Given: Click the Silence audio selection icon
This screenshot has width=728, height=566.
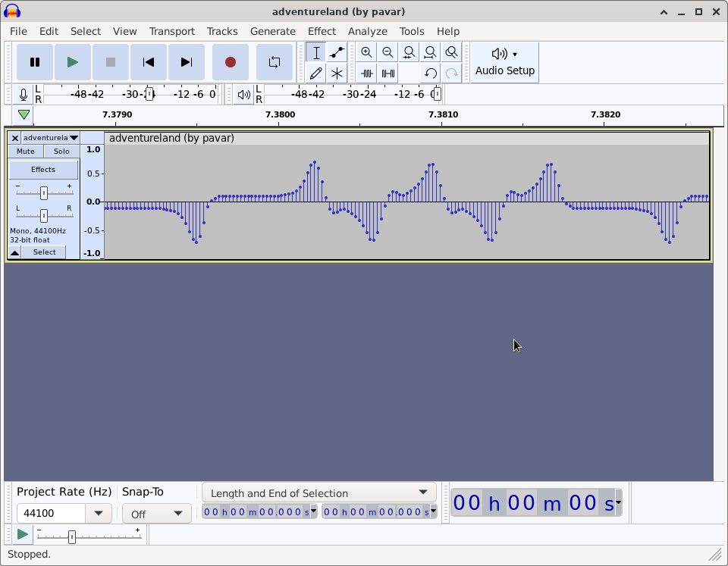Looking at the screenshot, I should (x=388, y=73).
